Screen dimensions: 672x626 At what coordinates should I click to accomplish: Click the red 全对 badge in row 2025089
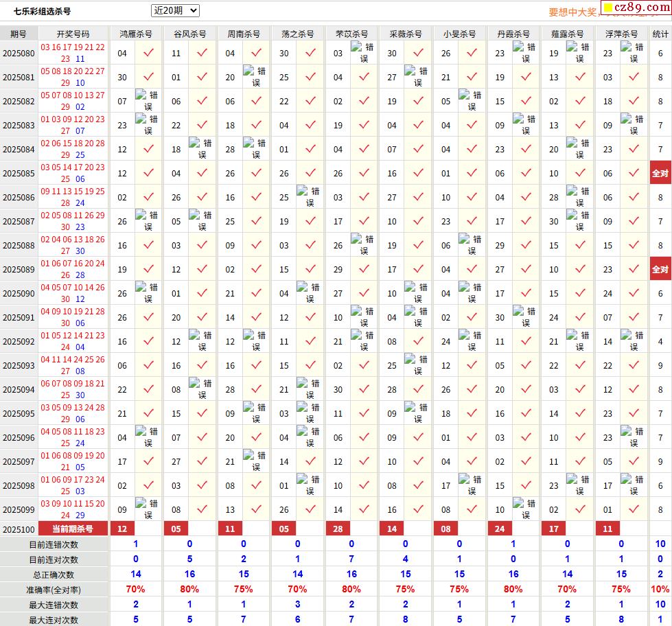[x=660, y=269]
